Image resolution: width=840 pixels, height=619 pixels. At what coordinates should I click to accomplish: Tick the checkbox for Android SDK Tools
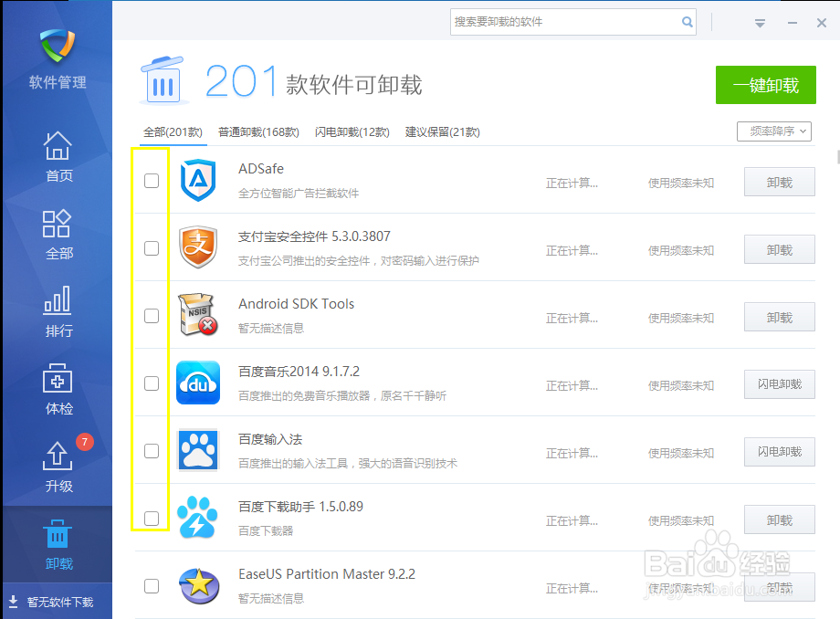tap(151, 316)
